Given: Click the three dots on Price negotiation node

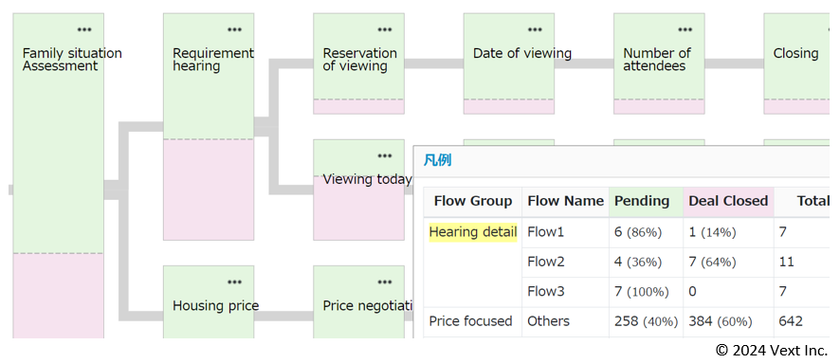Looking at the screenshot, I should (x=384, y=282).
